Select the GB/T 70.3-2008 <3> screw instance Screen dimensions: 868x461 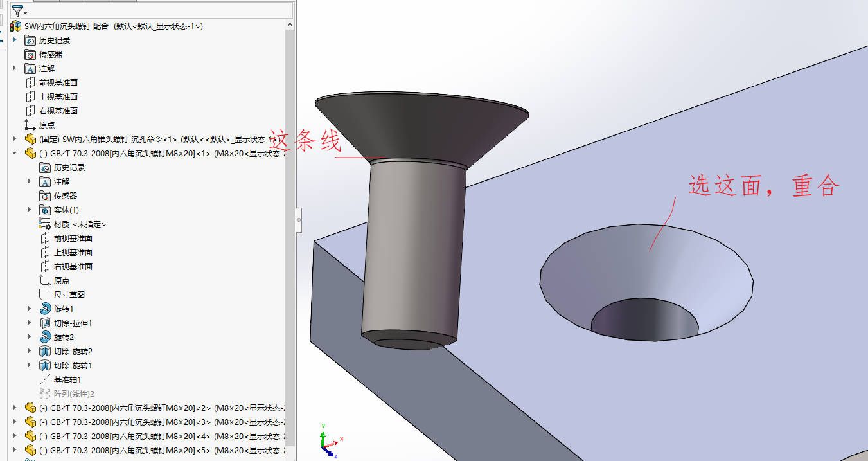[x=116, y=422]
